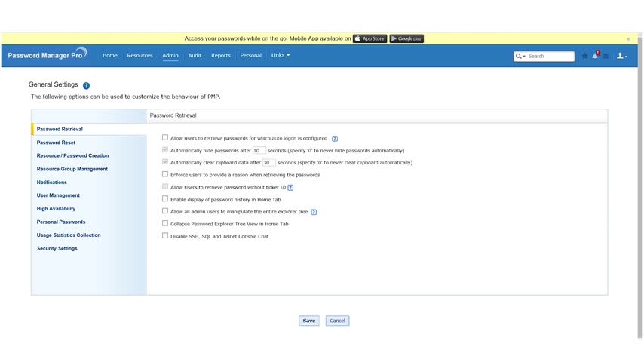This screenshot has width=644, height=362.
Task: Open the Google Play badge link
Action: point(406,38)
